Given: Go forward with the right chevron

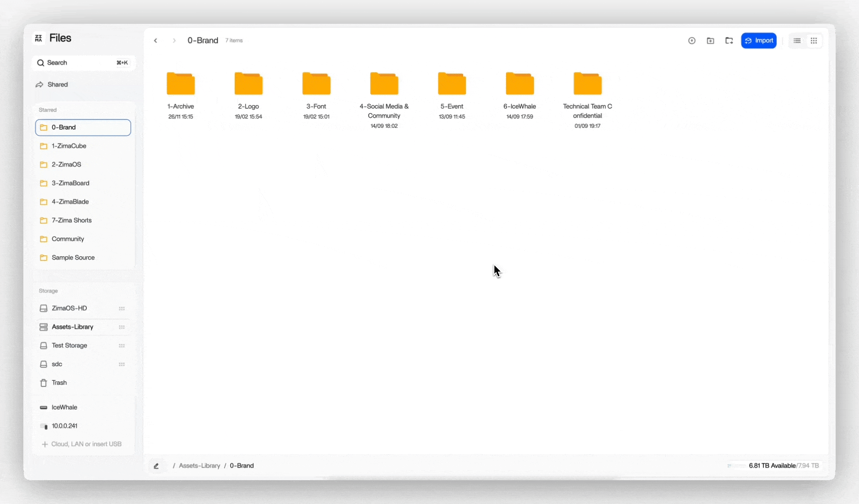Looking at the screenshot, I should click(174, 41).
